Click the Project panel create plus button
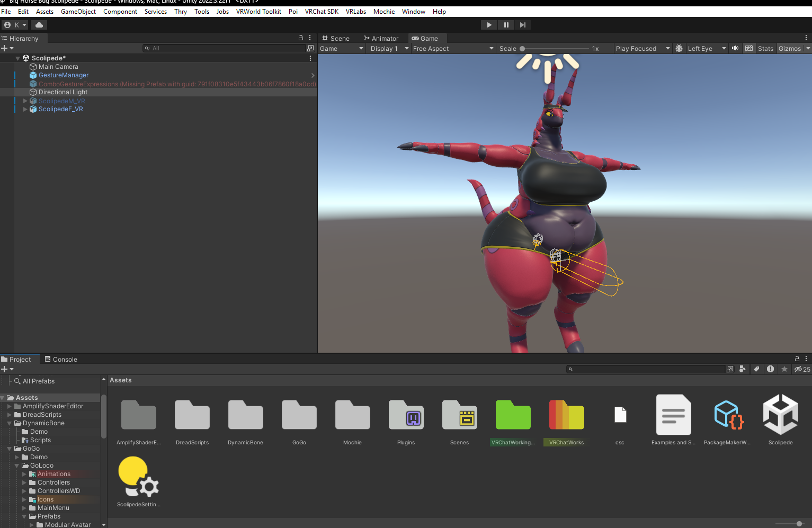The height and width of the screenshot is (528, 812). (x=7, y=369)
